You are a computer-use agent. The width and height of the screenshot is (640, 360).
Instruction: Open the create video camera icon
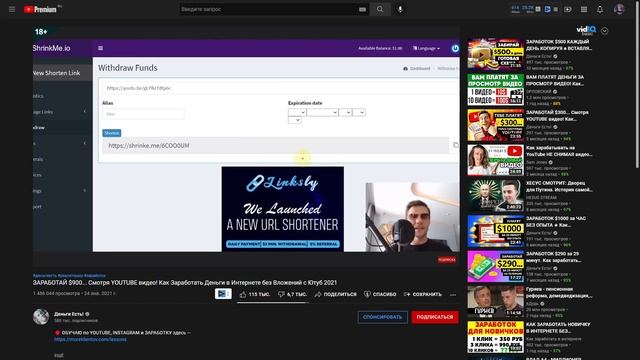pyautogui.click(x=568, y=9)
